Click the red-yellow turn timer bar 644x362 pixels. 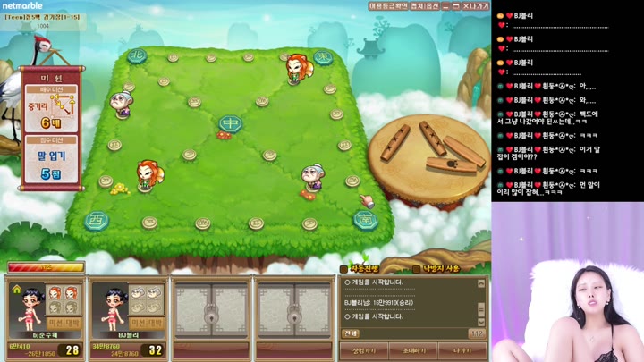click(46, 267)
